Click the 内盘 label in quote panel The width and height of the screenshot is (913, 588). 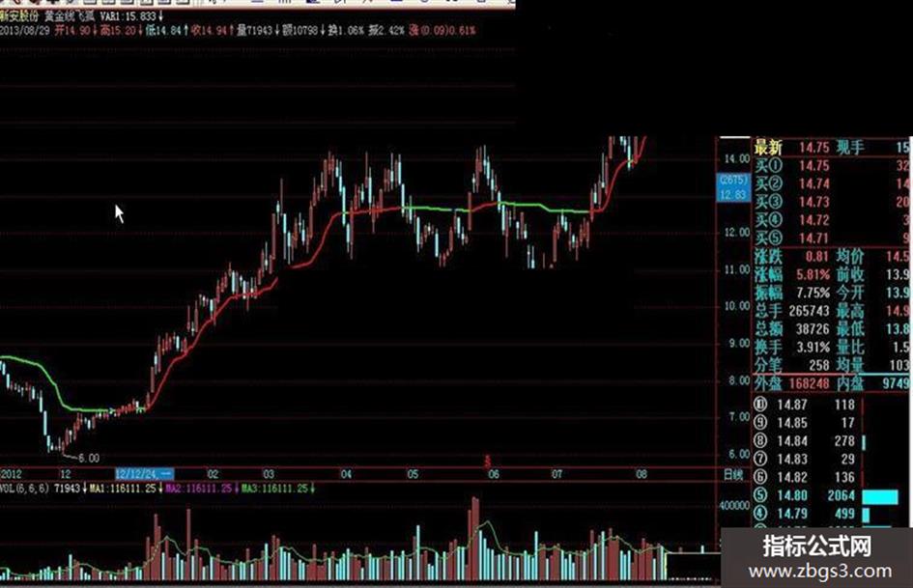tap(850, 383)
